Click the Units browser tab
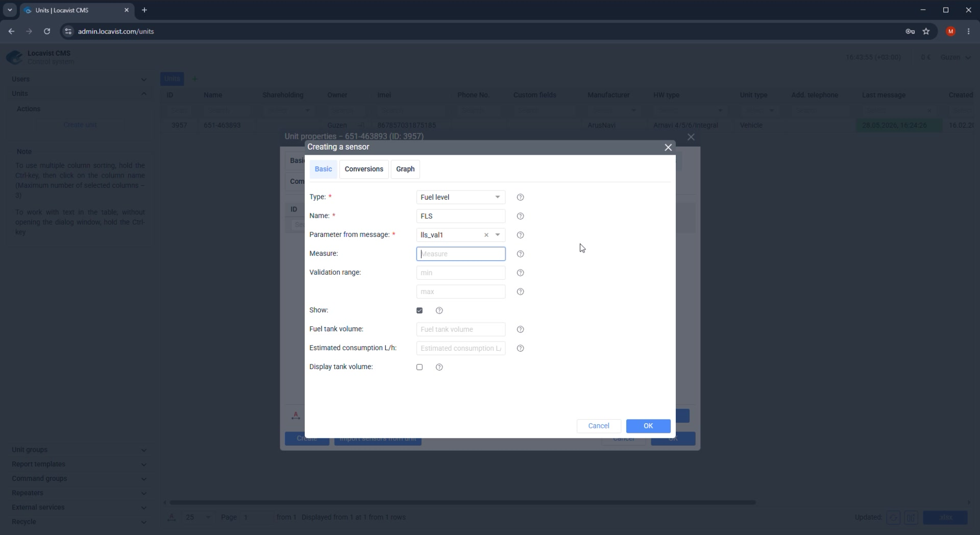 pyautogui.click(x=77, y=10)
